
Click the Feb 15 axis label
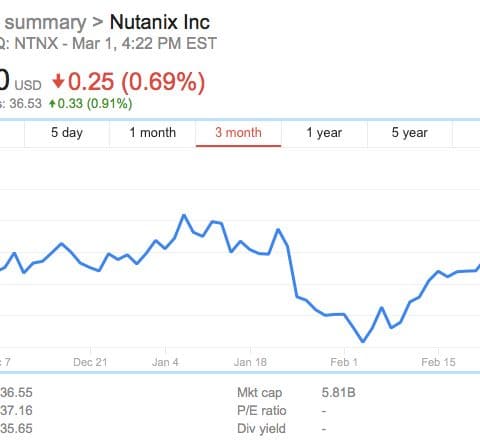tap(438, 362)
